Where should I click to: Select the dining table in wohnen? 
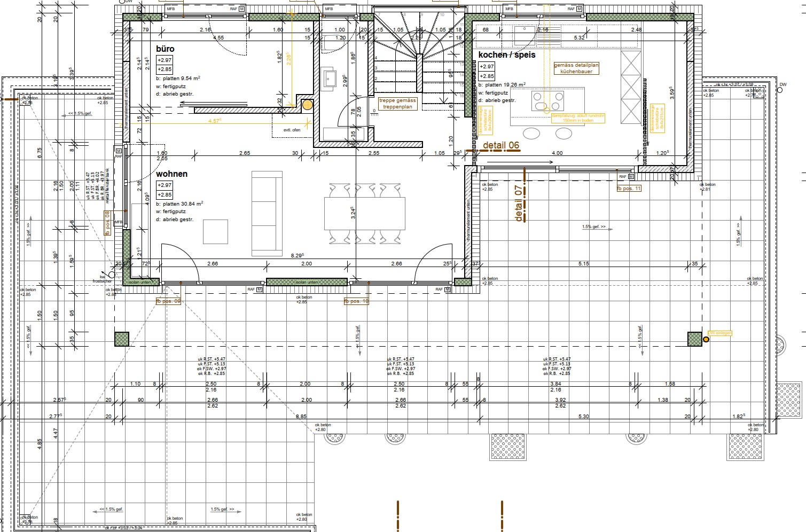[364, 214]
